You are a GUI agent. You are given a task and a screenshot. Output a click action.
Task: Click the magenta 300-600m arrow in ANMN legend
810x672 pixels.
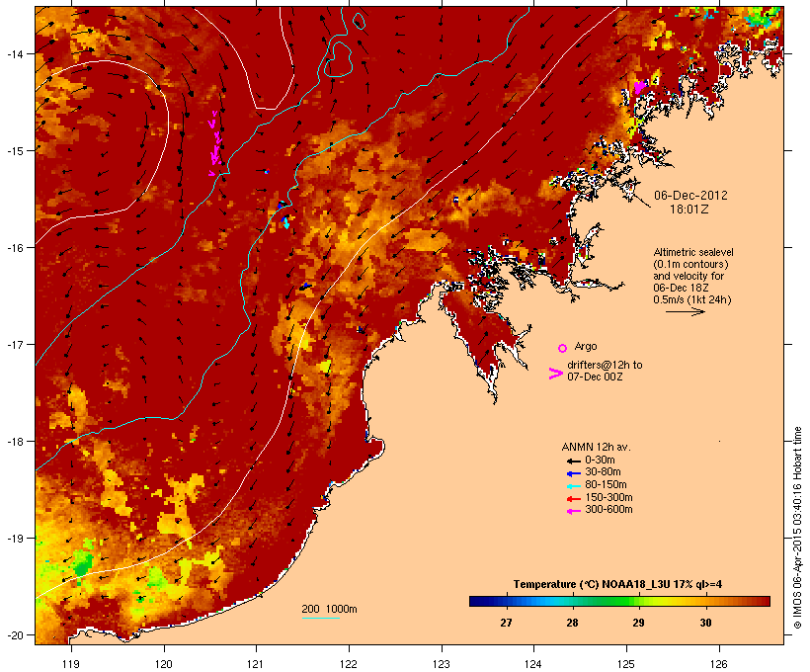coord(574,511)
